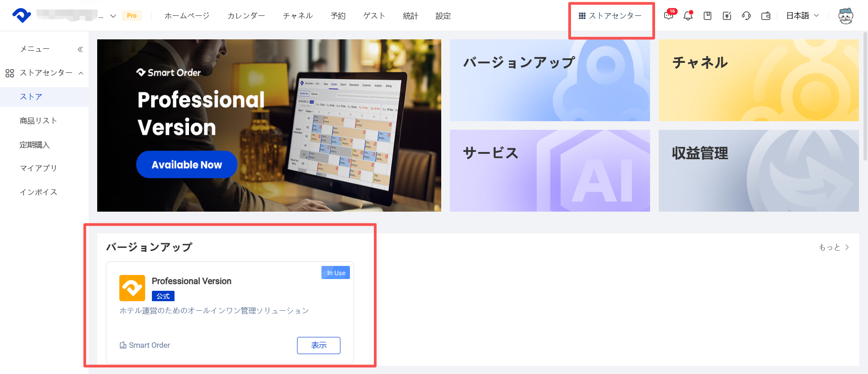Screen dimensions: 868x374
Task: Click the バージョンアップ section heading
Action: [149, 247]
